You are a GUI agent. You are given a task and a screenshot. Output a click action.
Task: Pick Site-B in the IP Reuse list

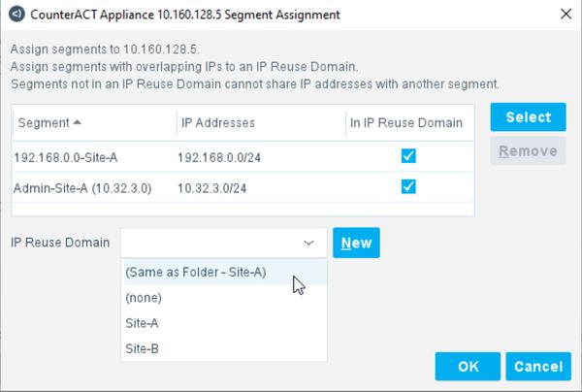143,348
